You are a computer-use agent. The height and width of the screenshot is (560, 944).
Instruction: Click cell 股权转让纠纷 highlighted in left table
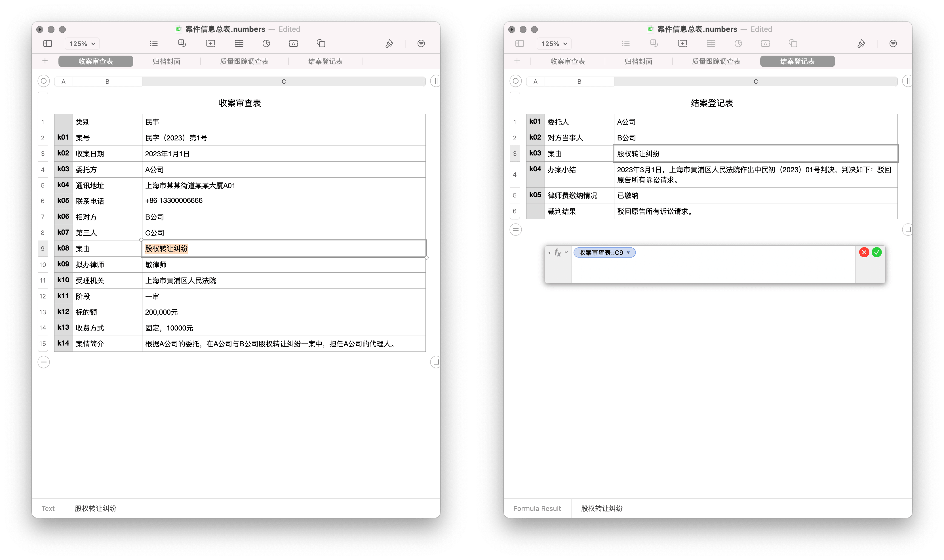click(x=284, y=249)
